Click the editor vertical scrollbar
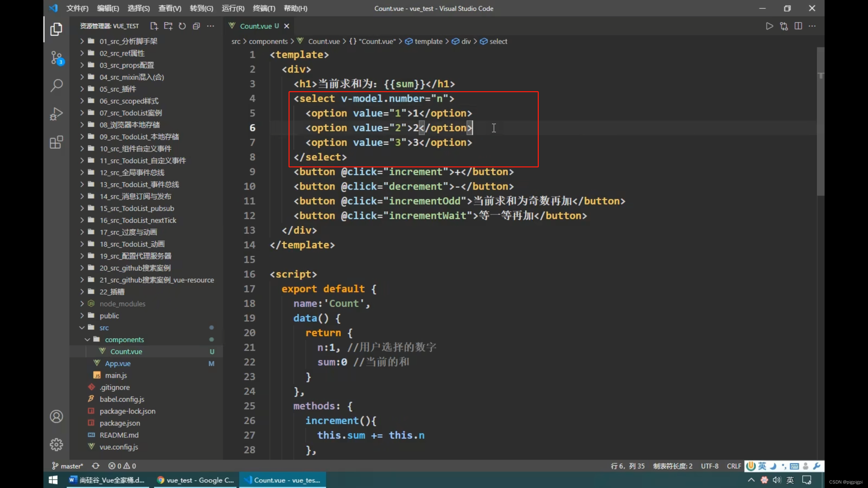The height and width of the screenshot is (488, 868). click(x=821, y=121)
